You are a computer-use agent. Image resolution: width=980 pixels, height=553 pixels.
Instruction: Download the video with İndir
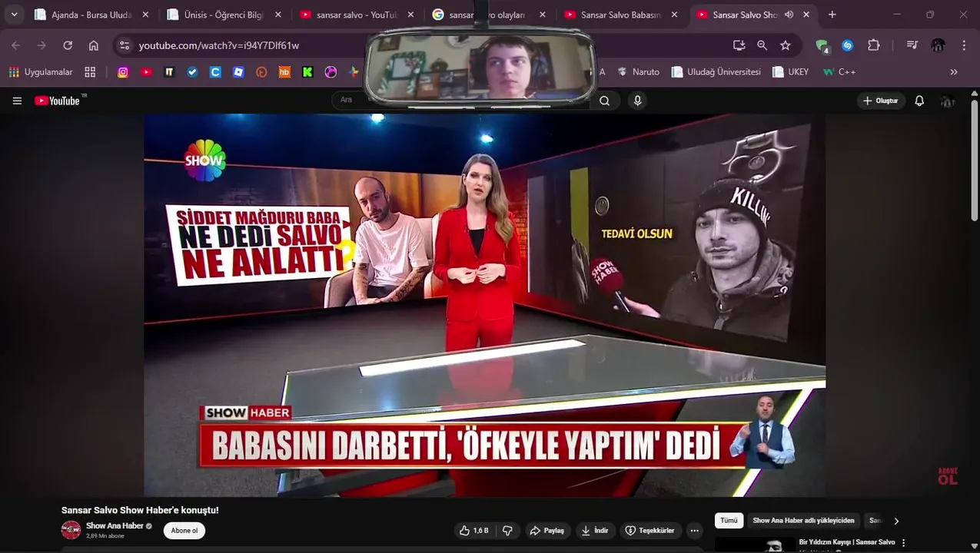pyautogui.click(x=595, y=531)
